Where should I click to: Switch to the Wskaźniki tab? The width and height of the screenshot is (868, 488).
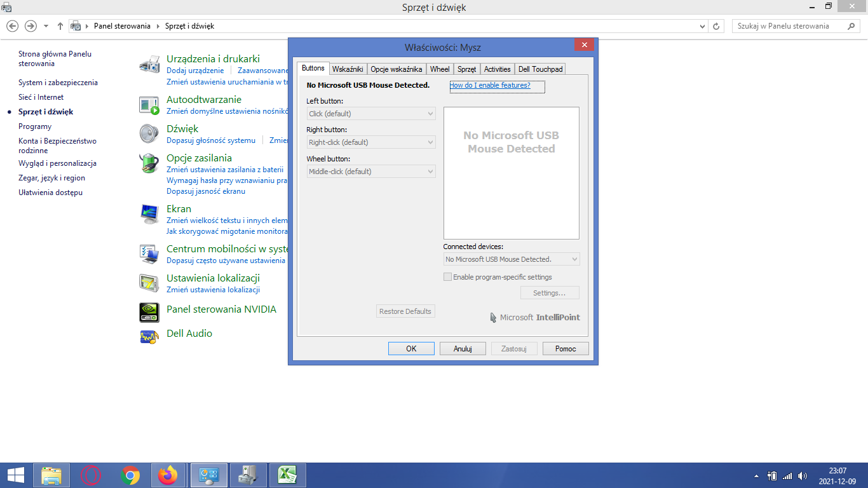[348, 69]
